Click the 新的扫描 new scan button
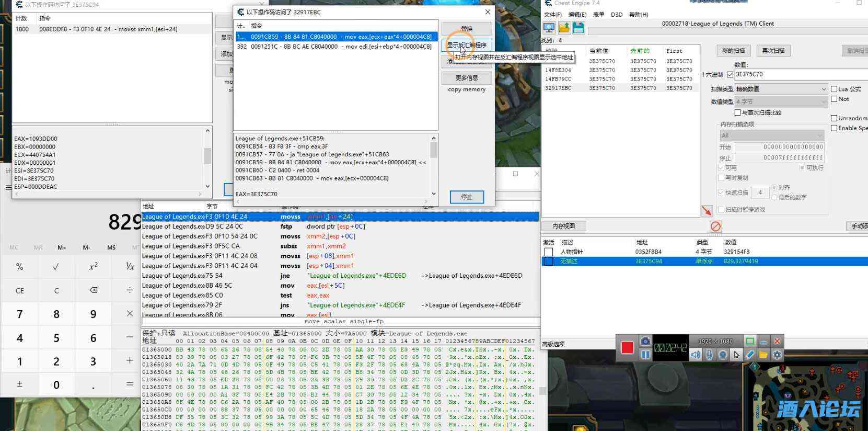The height and width of the screenshot is (431, 868). click(733, 51)
